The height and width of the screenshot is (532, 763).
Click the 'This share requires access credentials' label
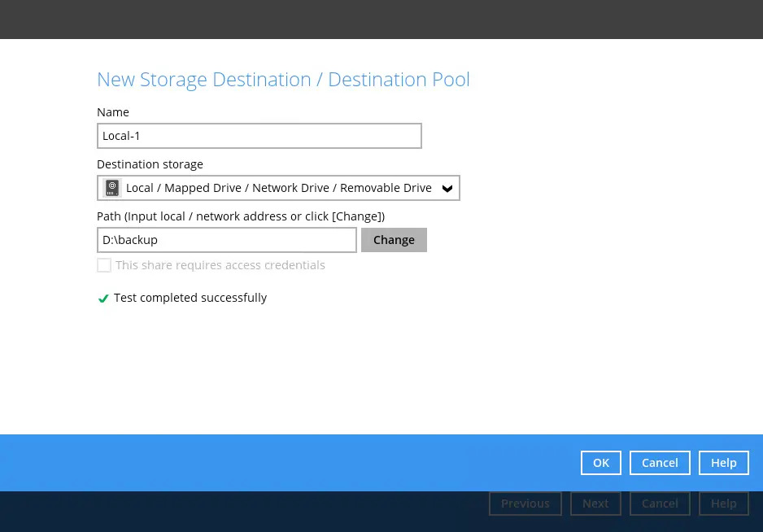pos(220,265)
